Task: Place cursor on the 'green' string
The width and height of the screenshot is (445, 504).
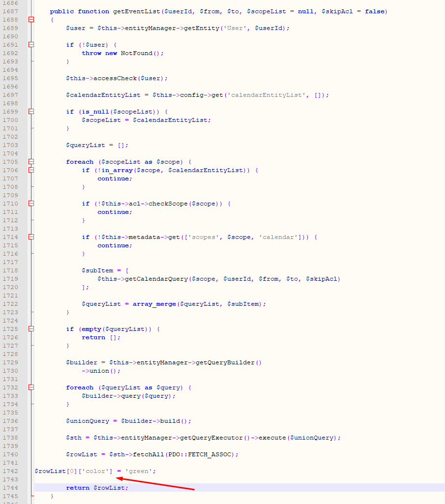Action: [x=140, y=471]
